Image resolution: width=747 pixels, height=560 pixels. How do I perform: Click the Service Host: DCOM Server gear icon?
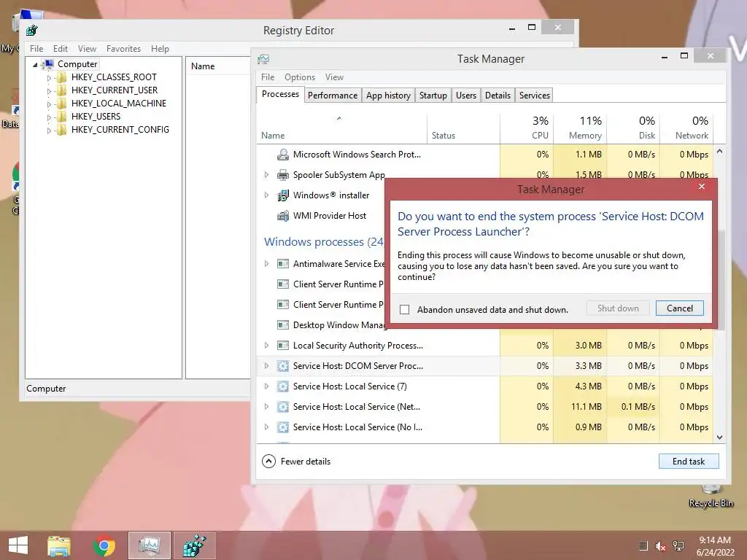click(x=283, y=366)
